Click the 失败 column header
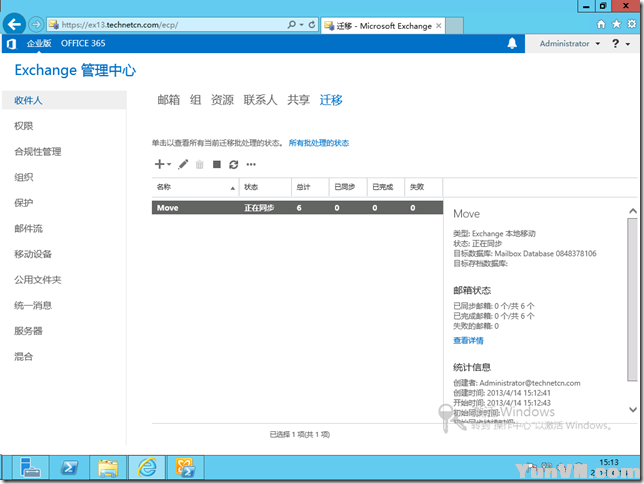 423,187
